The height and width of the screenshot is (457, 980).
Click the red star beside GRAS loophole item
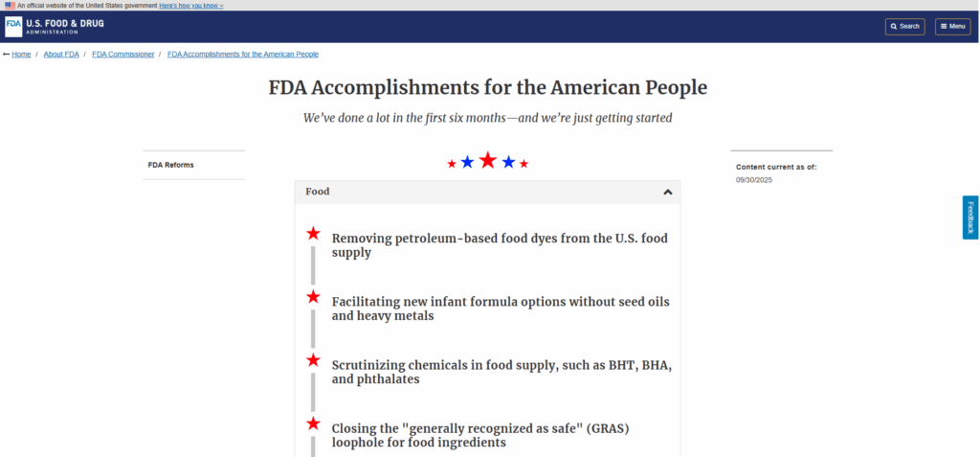[313, 423]
